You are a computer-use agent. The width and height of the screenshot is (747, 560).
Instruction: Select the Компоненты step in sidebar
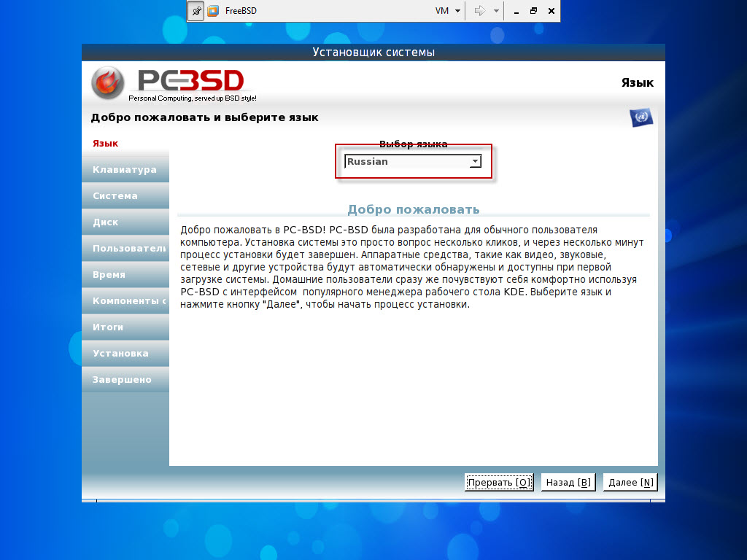125,300
